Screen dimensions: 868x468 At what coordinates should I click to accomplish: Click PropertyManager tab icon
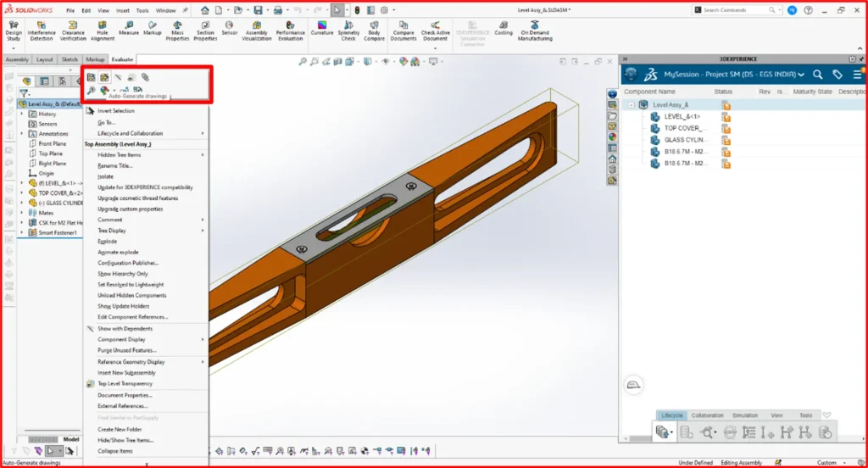(44, 81)
